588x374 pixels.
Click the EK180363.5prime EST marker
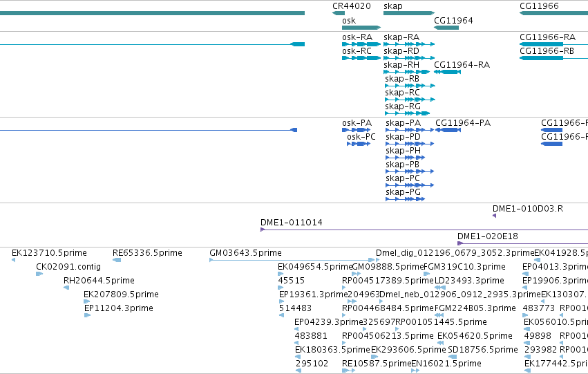(297, 357)
